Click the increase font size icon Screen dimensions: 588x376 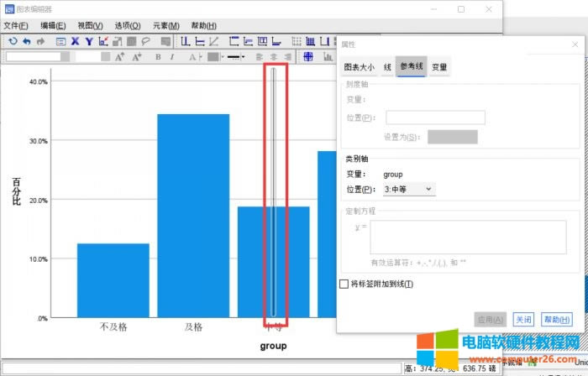point(119,57)
